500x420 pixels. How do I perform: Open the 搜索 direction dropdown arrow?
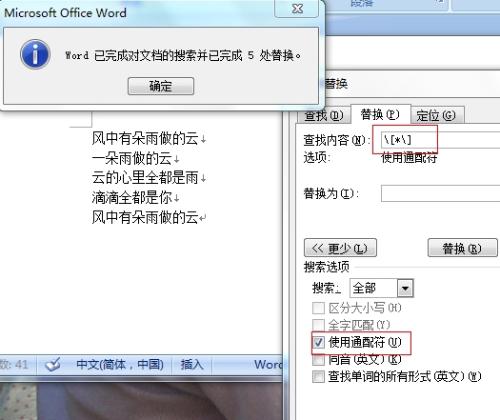click(405, 288)
